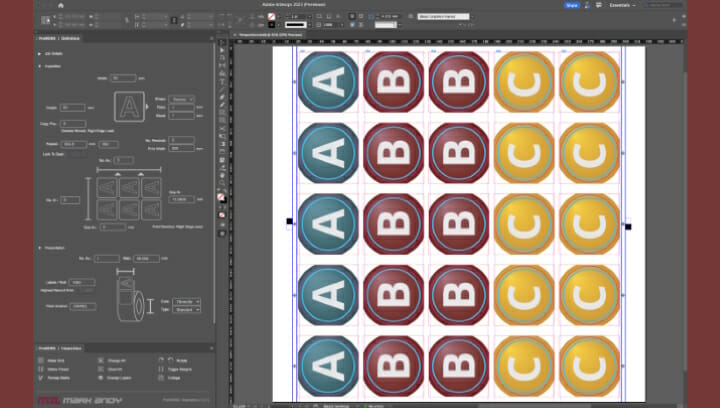Click the search field in the top bar
Image resolution: width=720 pixels, height=408 pixels.
[x=662, y=5]
